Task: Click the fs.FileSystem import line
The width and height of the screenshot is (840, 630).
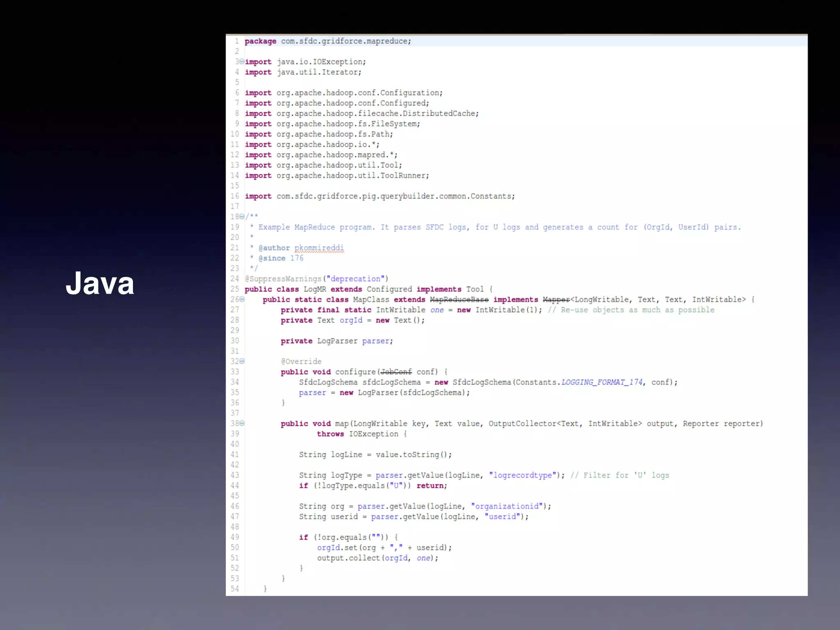Action: point(333,124)
